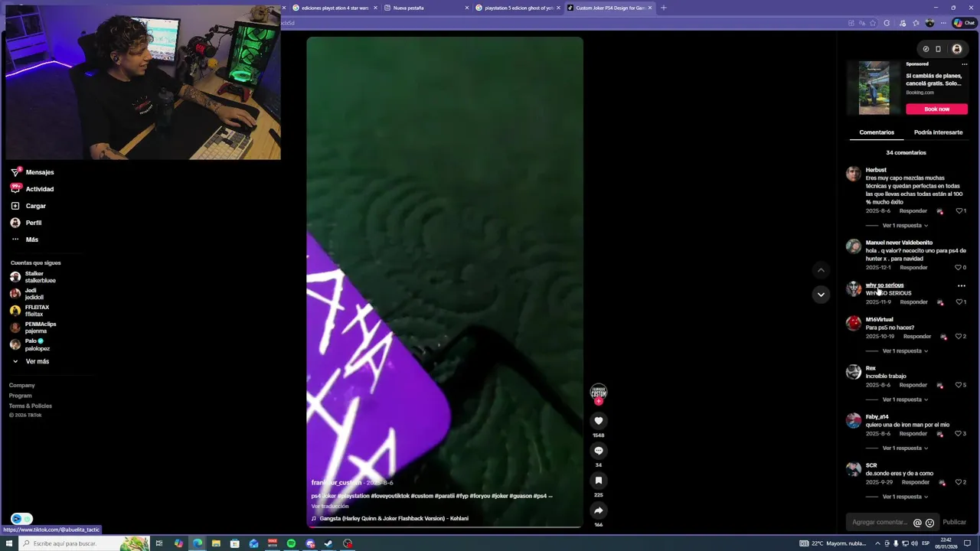Share the video with the arrow icon
The height and width of the screenshot is (551, 980).
tap(599, 510)
